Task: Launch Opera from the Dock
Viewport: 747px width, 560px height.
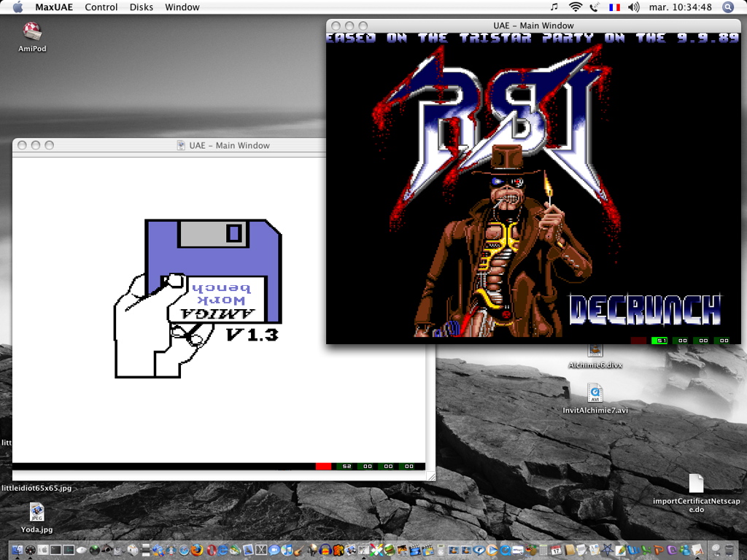Action: point(212,550)
